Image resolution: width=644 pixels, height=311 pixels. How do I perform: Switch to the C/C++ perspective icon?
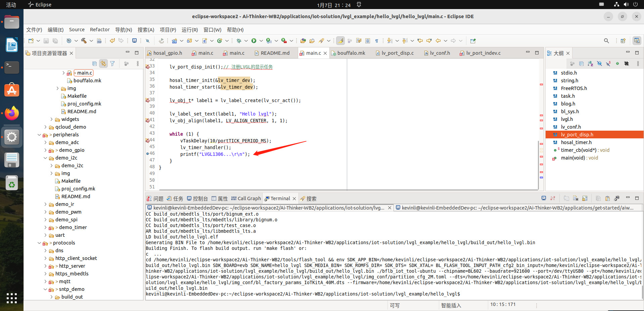tap(637, 41)
